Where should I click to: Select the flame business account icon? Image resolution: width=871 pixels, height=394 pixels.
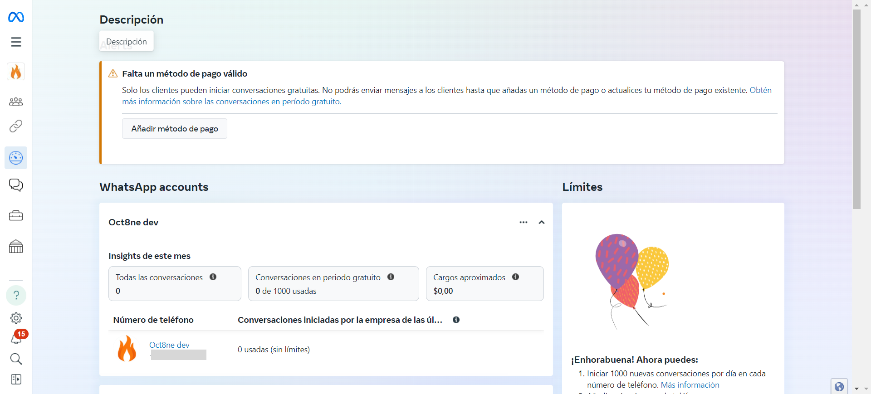click(16, 72)
